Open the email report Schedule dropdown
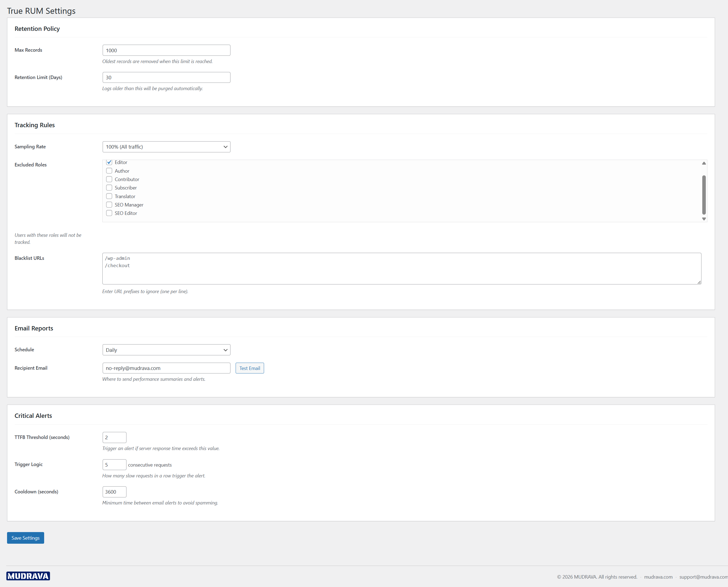This screenshot has width=728, height=587. click(166, 350)
